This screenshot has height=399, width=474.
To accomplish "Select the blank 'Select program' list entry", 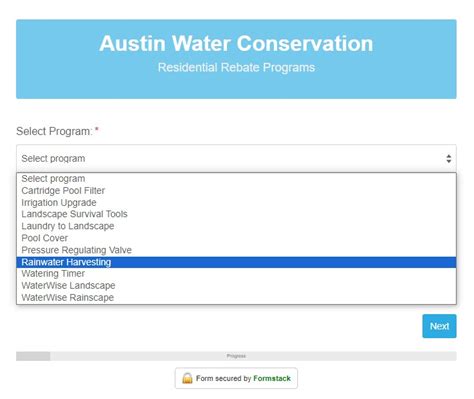I will tap(236, 179).
